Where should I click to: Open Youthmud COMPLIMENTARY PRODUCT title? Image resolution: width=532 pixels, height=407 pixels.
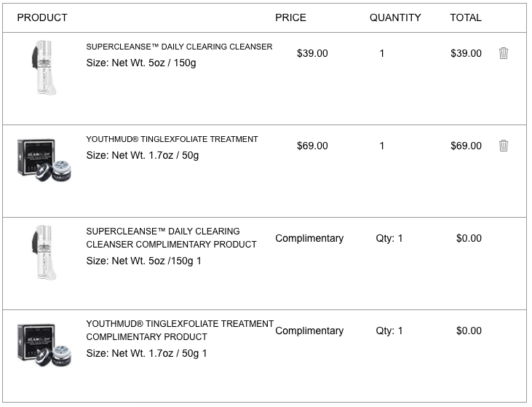tap(180, 331)
